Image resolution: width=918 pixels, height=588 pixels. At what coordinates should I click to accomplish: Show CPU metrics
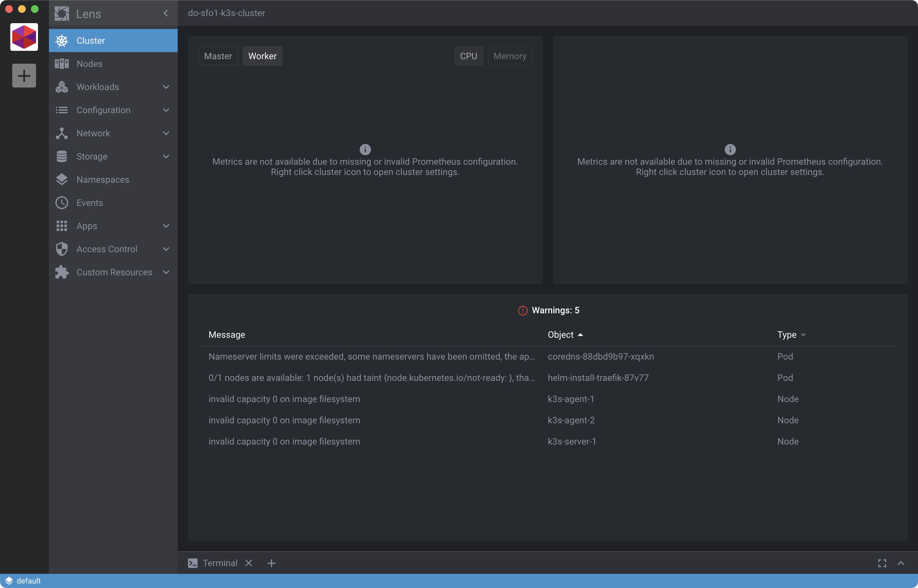(469, 56)
